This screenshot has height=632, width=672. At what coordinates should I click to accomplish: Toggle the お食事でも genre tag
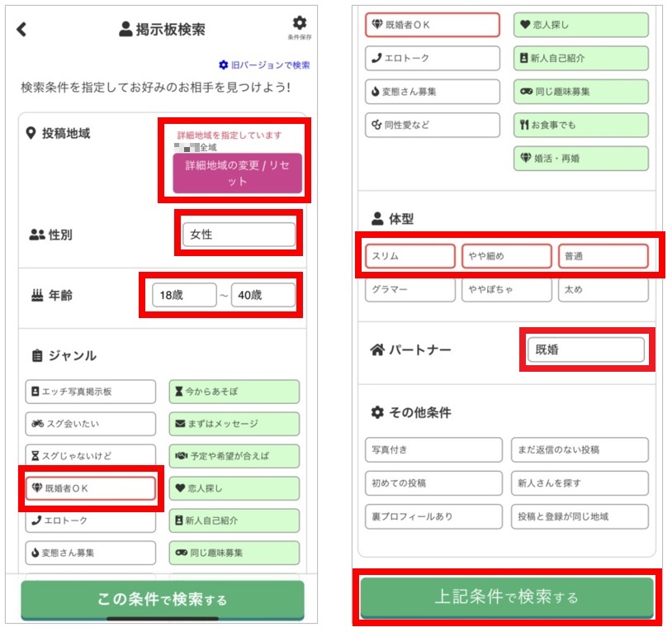(580, 125)
